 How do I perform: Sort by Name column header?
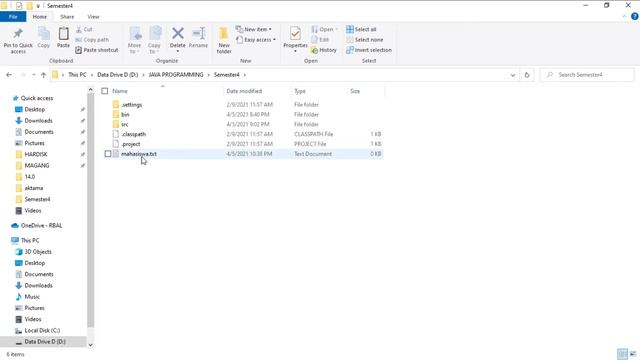point(120,91)
